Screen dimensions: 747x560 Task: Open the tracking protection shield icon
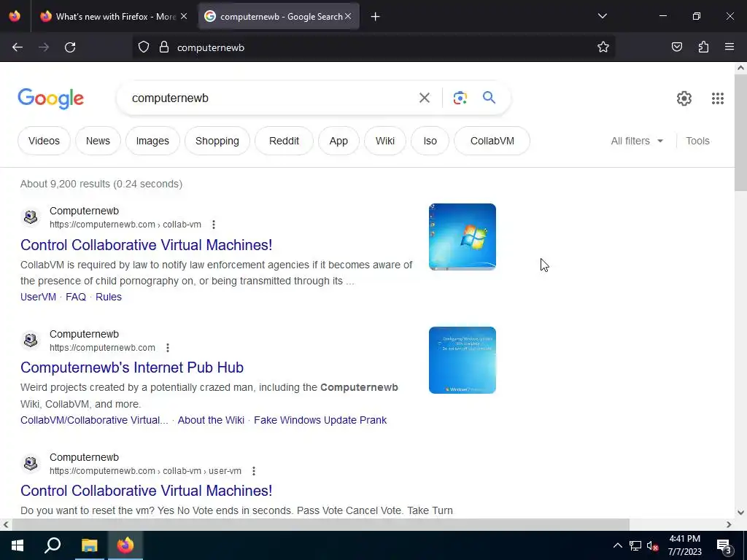[144, 47]
